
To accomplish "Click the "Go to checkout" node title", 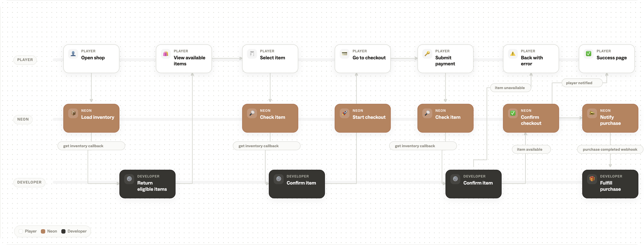I will (x=369, y=58).
